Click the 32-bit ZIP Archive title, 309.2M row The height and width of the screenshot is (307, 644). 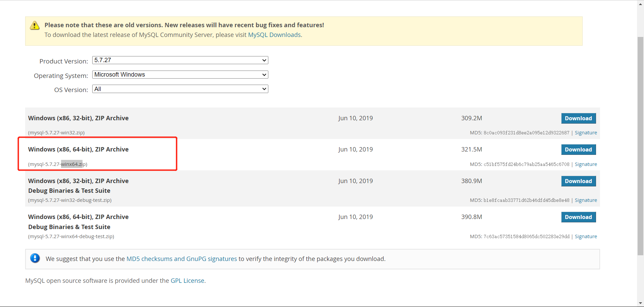click(78, 118)
